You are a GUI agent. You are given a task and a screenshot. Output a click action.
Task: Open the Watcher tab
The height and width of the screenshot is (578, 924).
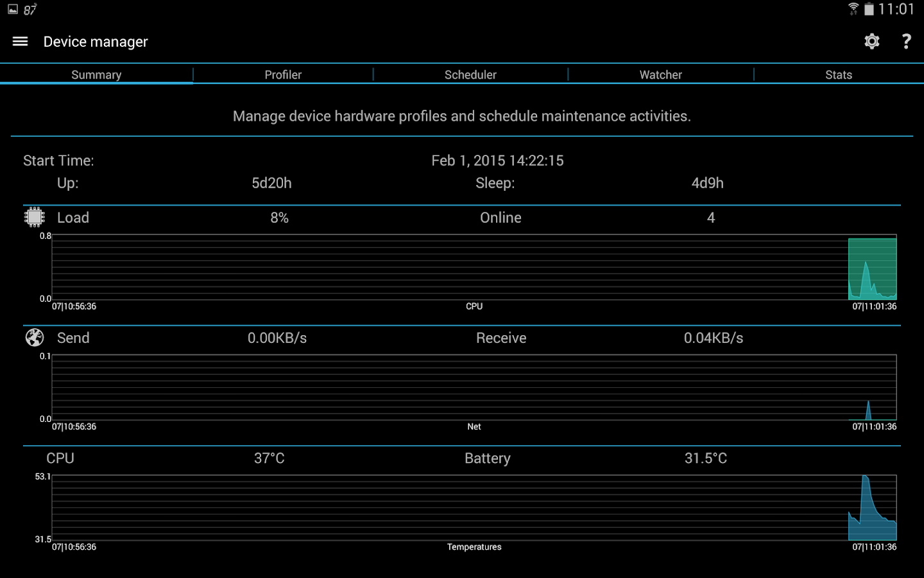660,74
